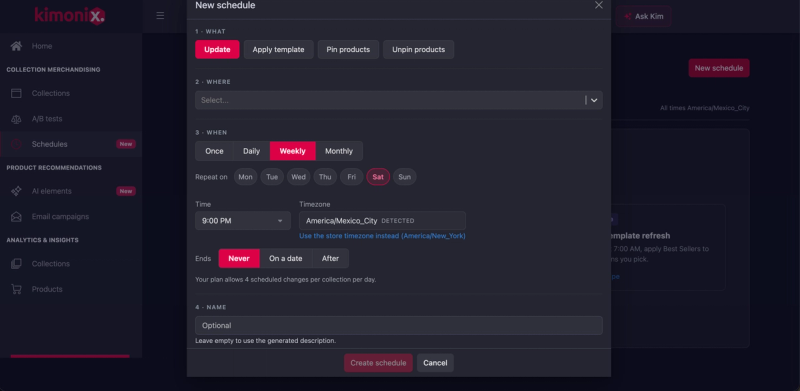Screen dimensions: 800x391
Task: Set Ends to After
Action: [330, 258]
